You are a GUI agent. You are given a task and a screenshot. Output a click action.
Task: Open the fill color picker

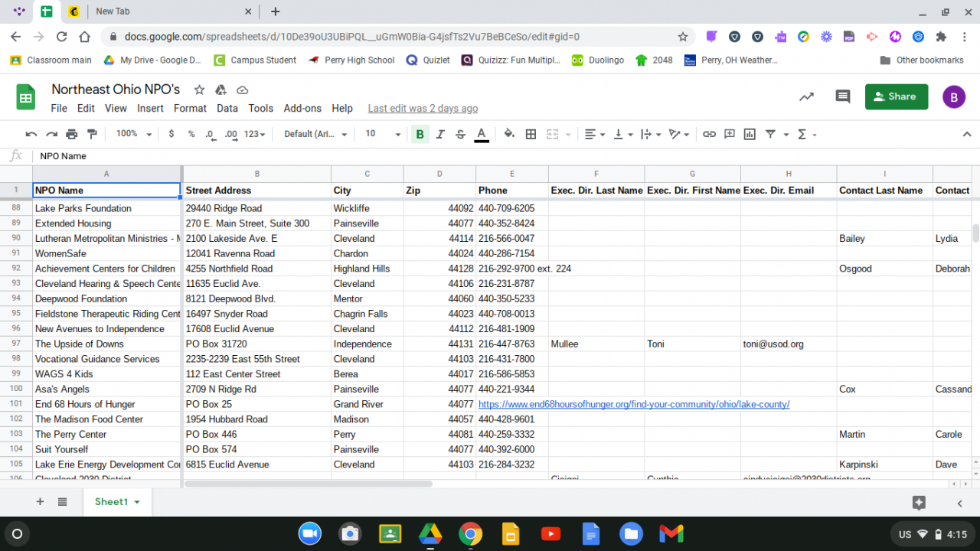tap(509, 134)
